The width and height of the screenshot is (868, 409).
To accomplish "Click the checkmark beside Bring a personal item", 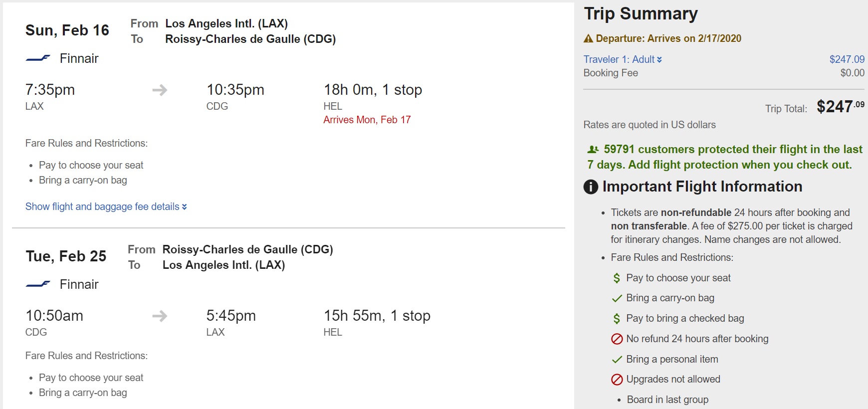I will coord(617,360).
